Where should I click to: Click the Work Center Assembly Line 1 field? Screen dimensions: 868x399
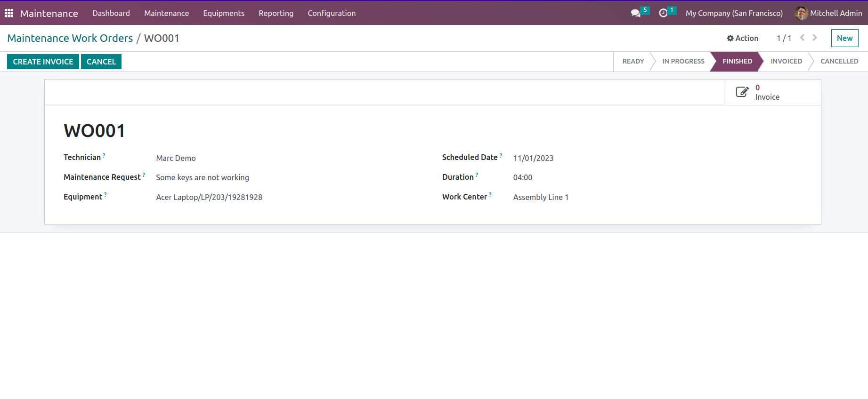(541, 197)
